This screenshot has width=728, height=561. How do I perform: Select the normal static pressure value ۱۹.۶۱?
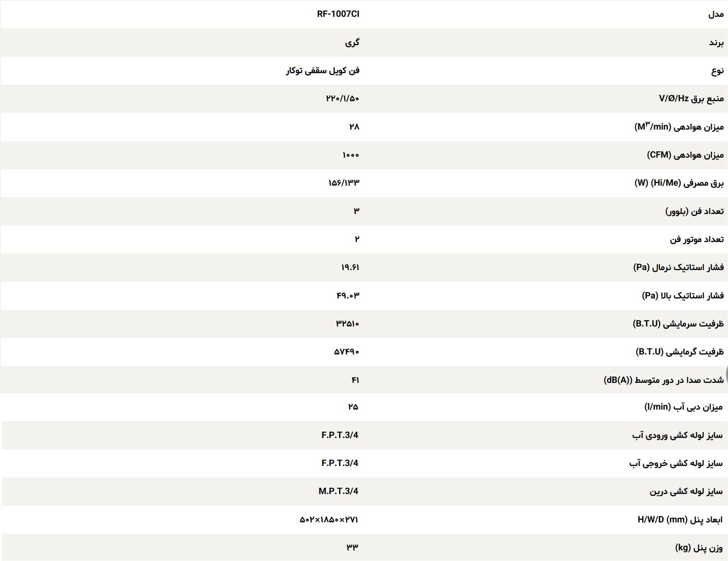[350, 267]
